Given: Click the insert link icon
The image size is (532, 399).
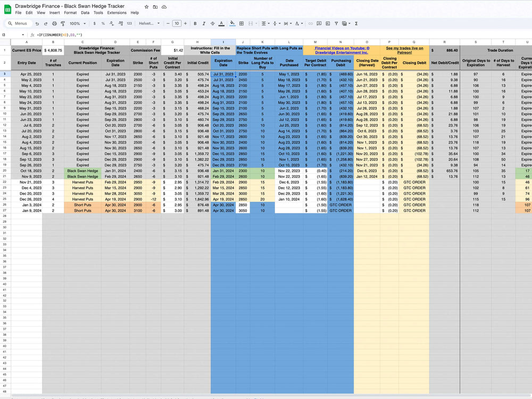Looking at the screenshot, I should 311,24.
